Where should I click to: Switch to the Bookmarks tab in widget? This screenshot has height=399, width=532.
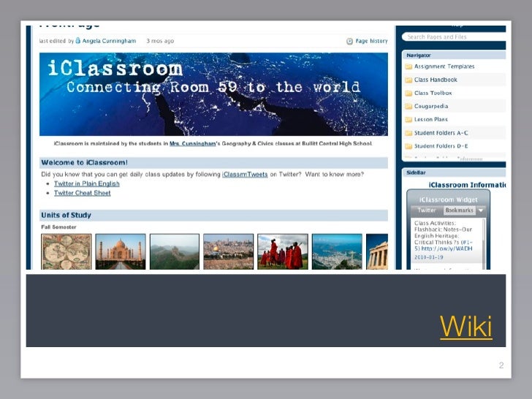[459, 210]
